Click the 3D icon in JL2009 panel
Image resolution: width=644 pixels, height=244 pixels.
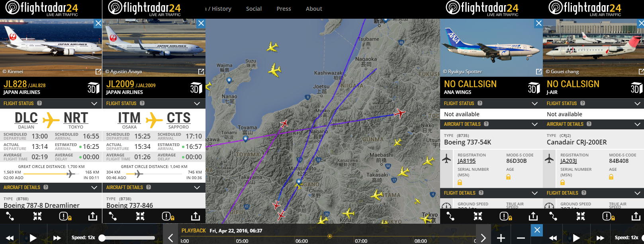click(196, 88)
